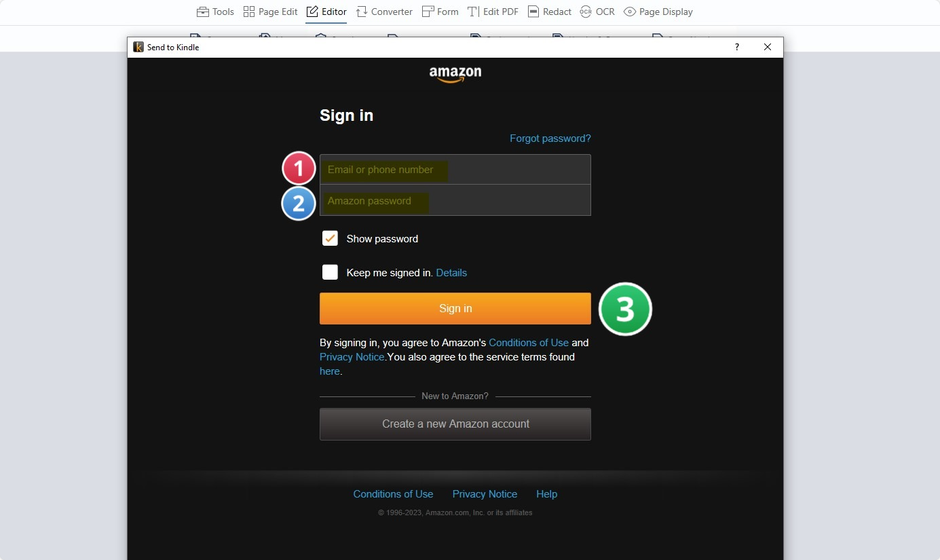Enable Keep me signed in checkbox
The image size is (940, 560).
click(330, 272)
